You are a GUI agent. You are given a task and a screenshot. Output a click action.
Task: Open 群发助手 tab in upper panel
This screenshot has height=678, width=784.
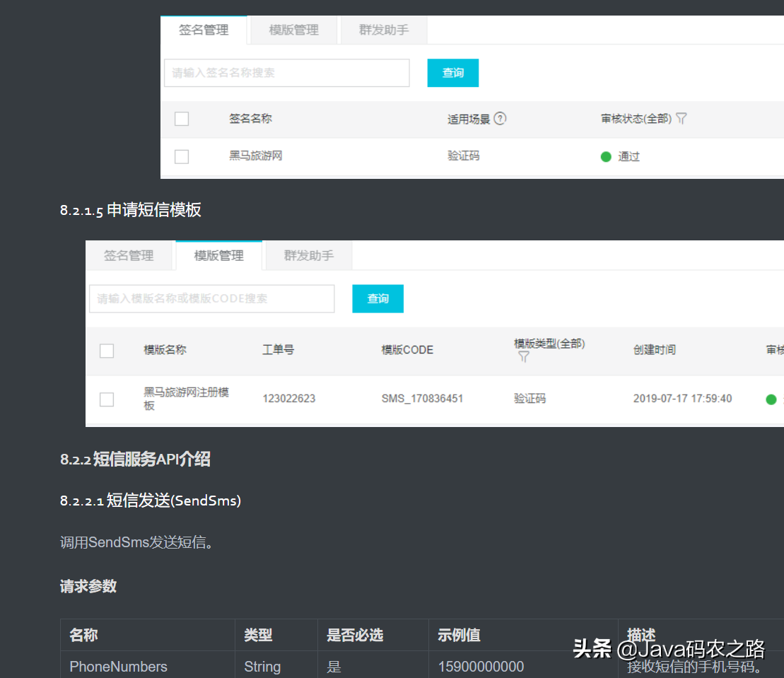click(x=384, y=30)
